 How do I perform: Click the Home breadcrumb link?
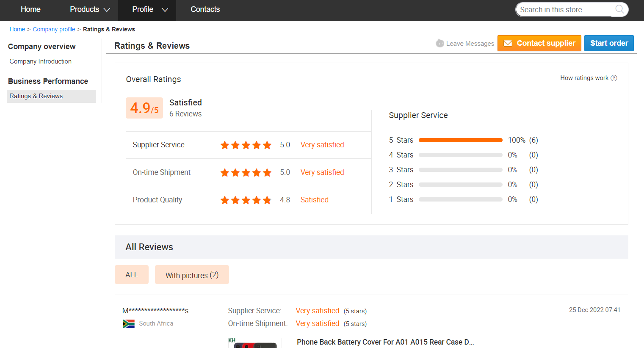click(x=17, y=29)
